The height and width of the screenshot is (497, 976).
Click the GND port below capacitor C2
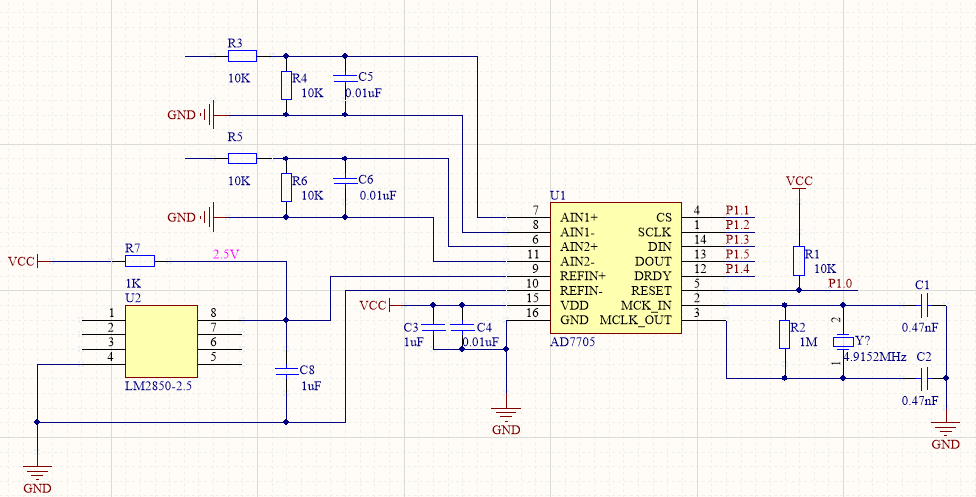946,428
